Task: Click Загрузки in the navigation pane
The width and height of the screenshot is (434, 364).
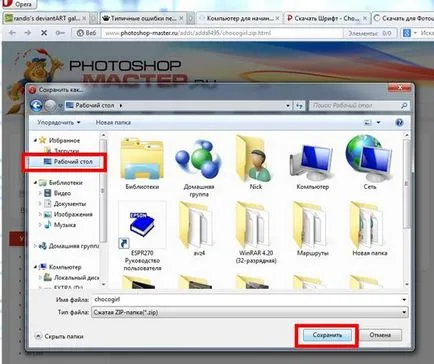Action: [67, 151]
